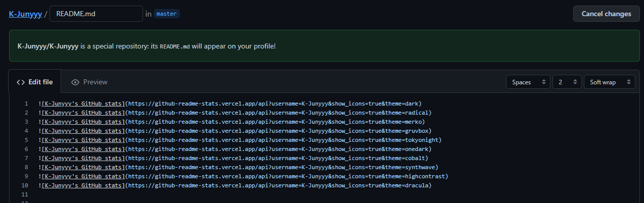The height and width of the screenshot is (203, 644).
Task: Open the Spaces indent mode dropdown
Action: coord(528,82)
